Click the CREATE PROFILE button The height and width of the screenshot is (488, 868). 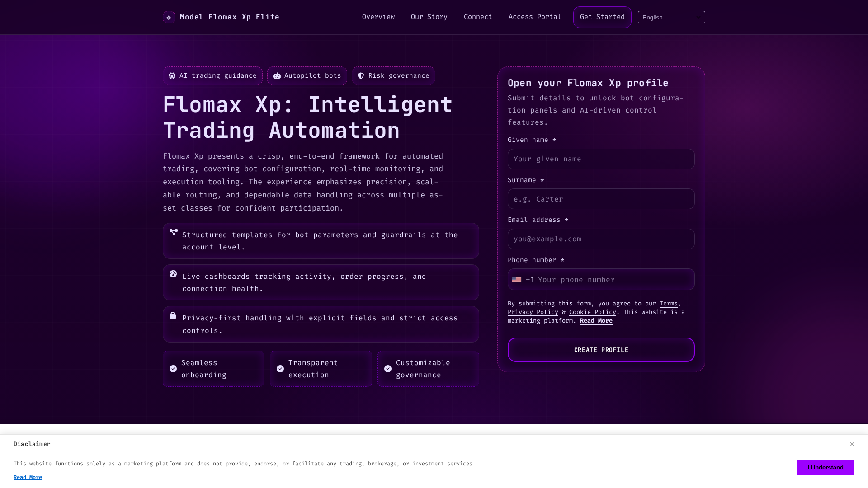pos(601,350)
